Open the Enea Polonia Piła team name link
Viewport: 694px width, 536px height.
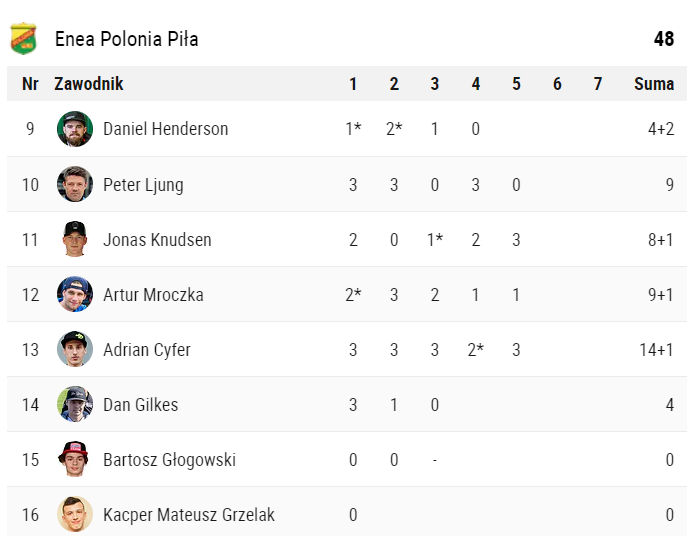click(x=126, y=40)
